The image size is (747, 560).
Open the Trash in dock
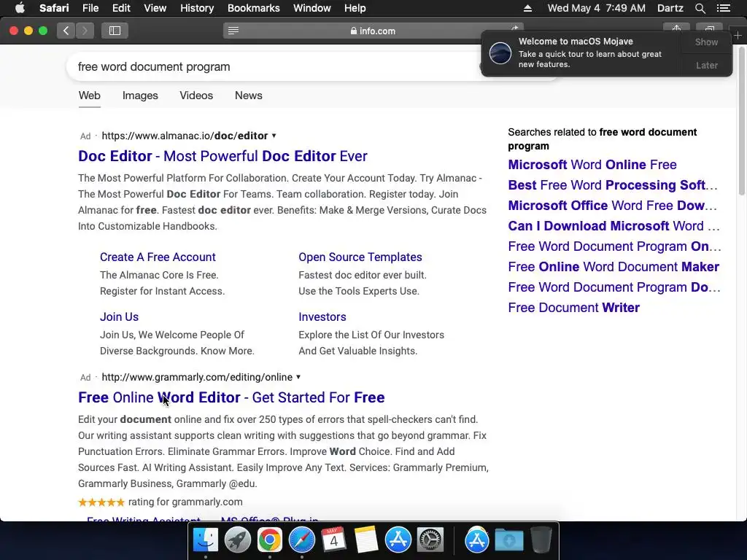click(541, 540)
